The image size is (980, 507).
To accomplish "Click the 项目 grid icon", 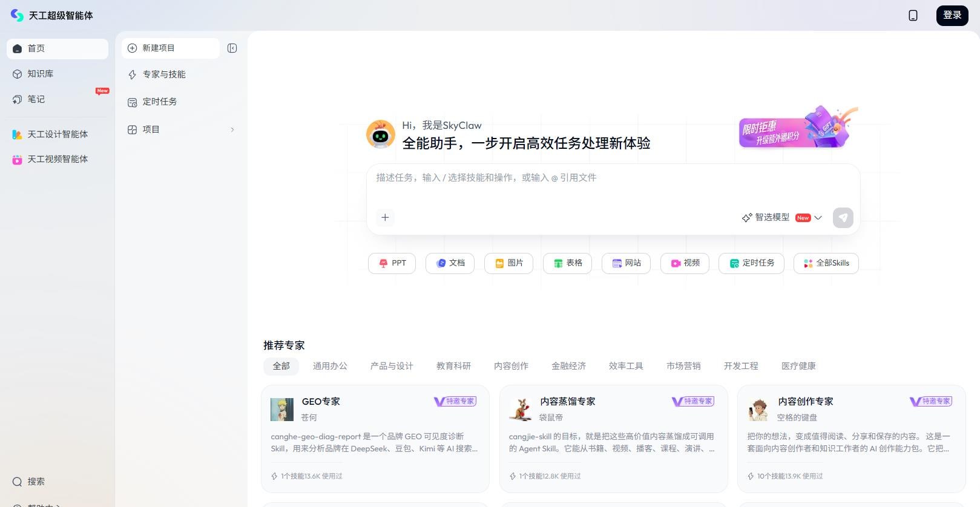I will (132, 129).
